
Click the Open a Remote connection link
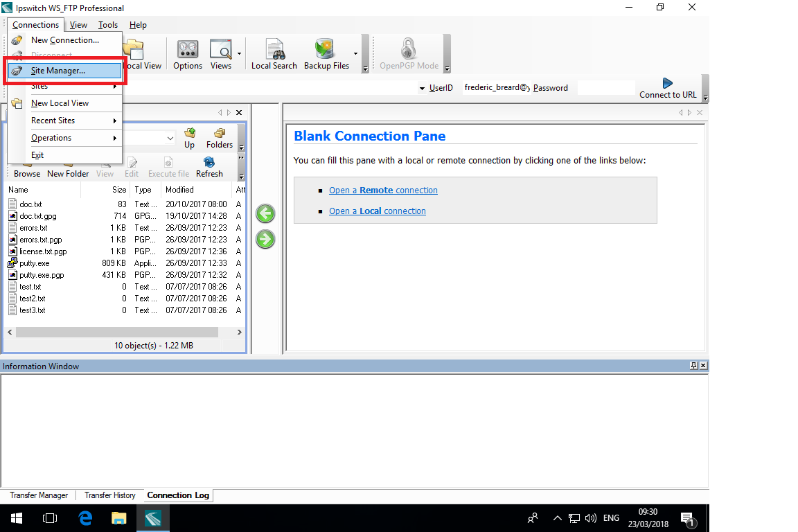pos(383,190)
